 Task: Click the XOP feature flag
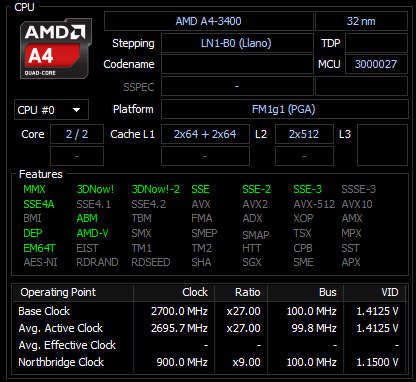303,218
